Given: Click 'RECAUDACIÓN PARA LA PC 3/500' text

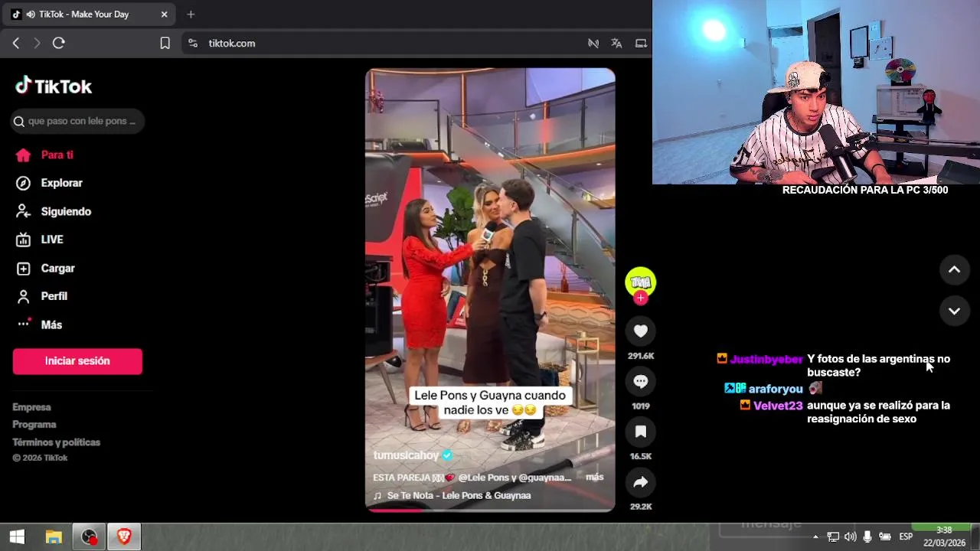Looking at the screenshot, I should (865, 190).
